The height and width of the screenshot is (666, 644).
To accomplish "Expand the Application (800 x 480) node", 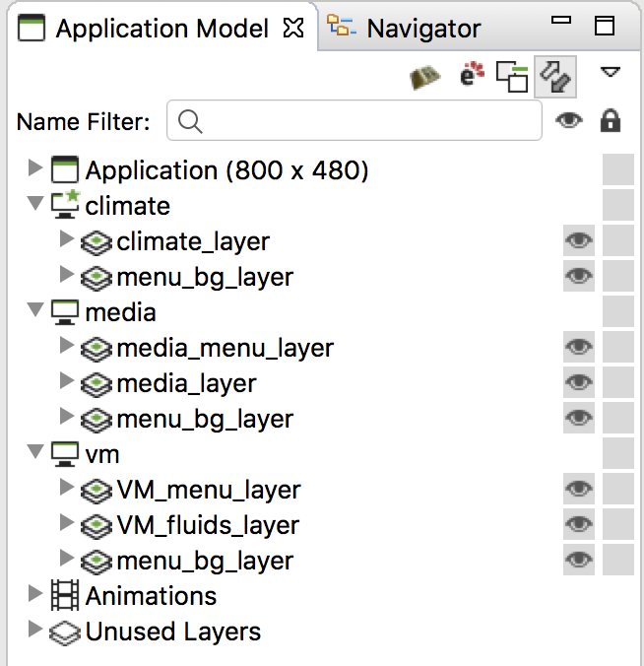I will (35, 167).
